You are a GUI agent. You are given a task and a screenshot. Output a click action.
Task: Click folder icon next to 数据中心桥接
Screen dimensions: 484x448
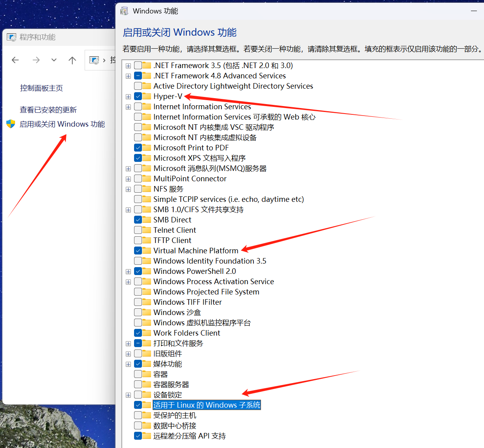click(147, 425)
